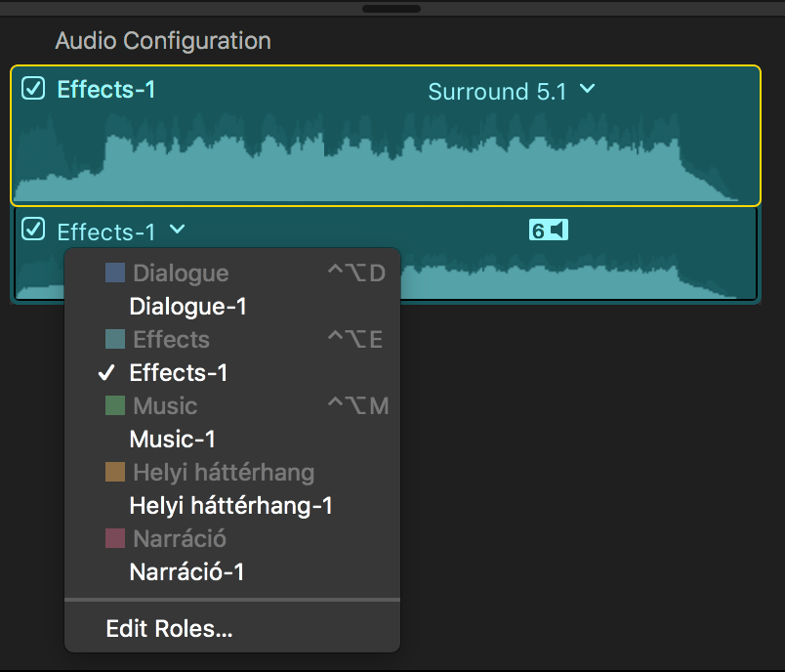Screen dimensions: 785x672
Task: Click the drag handle at panel top
Action: point(392,9)
